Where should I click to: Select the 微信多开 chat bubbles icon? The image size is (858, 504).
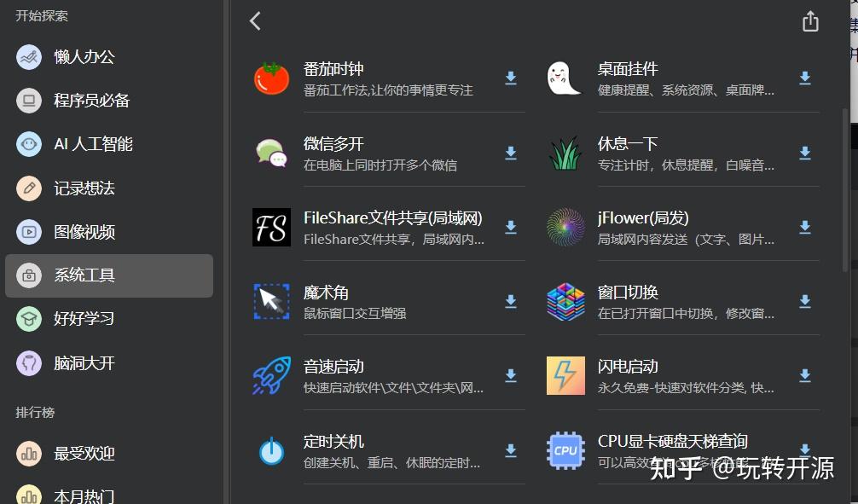point(270,154)
